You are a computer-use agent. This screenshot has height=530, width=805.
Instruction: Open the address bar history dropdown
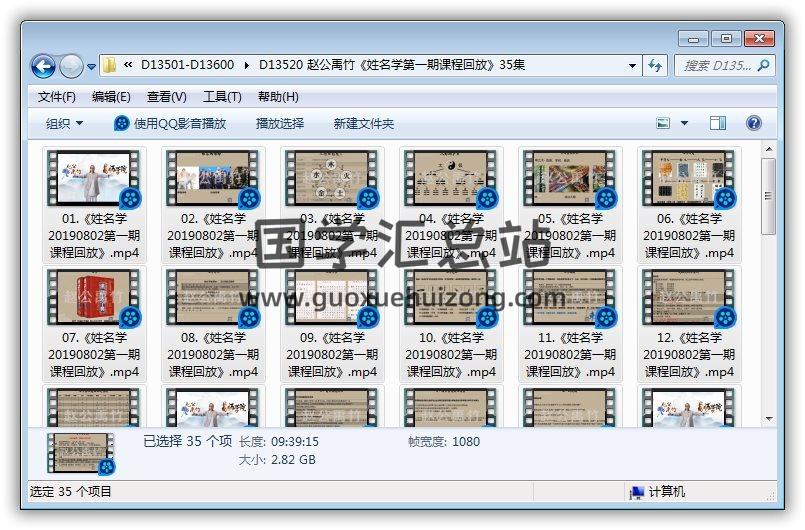632,66
